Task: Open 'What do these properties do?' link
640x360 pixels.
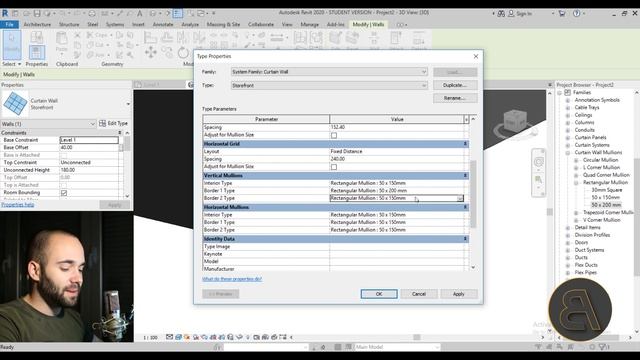Action: click(x=232, y=279)
